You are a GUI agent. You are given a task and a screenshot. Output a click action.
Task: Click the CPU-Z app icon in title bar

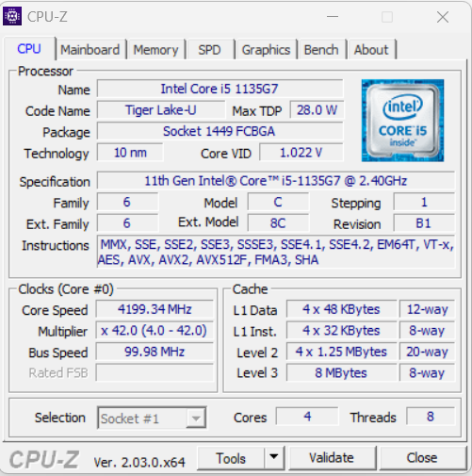12,16
